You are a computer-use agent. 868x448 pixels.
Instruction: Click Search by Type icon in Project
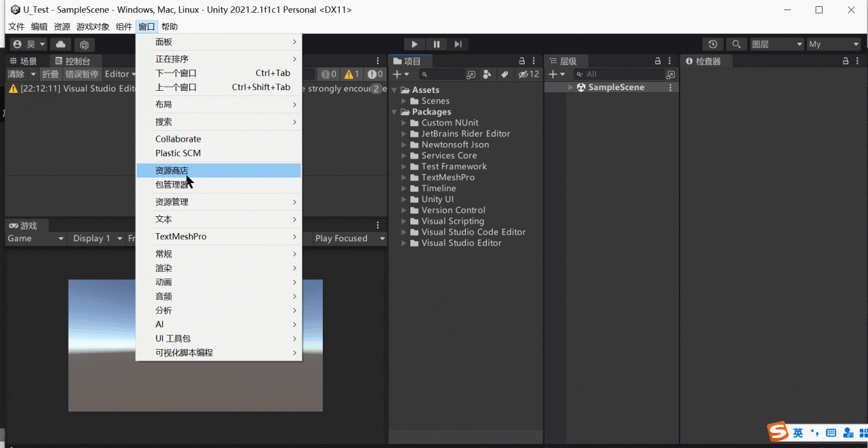[488, 75]
